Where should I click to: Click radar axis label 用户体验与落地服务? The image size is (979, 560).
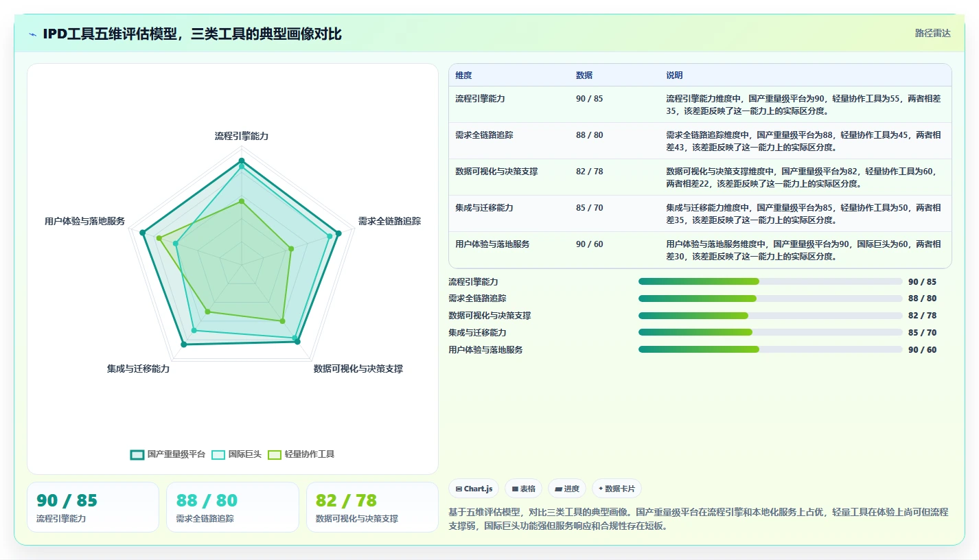(85, 221)
